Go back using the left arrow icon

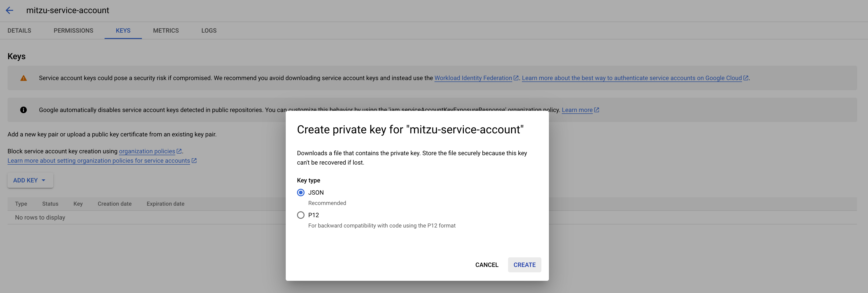[x=9, y=10]
